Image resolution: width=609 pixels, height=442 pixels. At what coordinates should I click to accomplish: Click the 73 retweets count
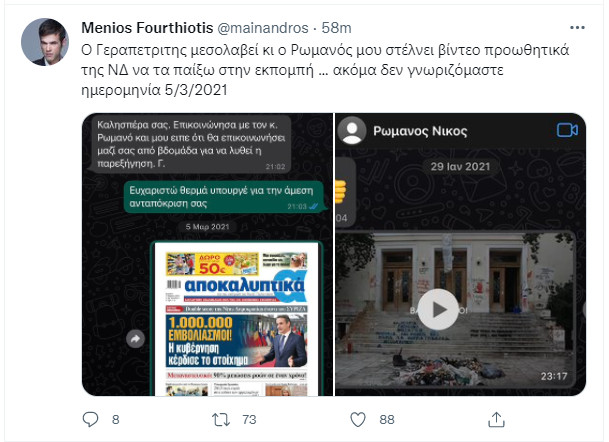pos(249,419)
